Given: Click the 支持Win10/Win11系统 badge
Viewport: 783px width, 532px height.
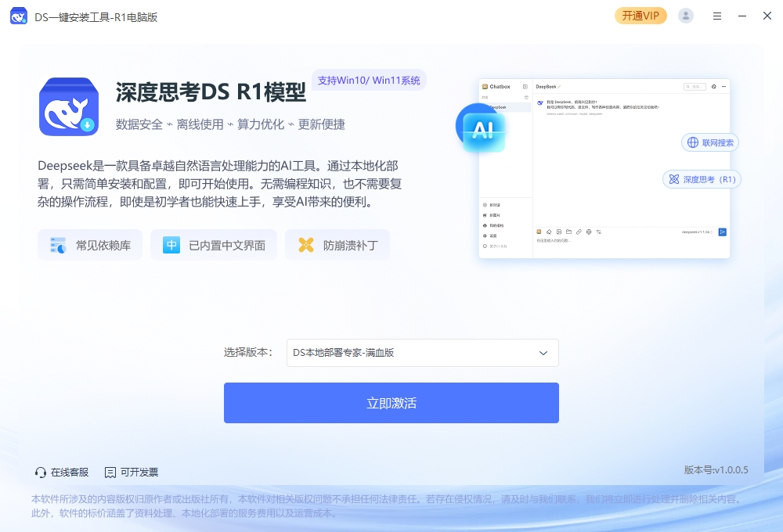Looking at the screenshot, I should 369,81.
